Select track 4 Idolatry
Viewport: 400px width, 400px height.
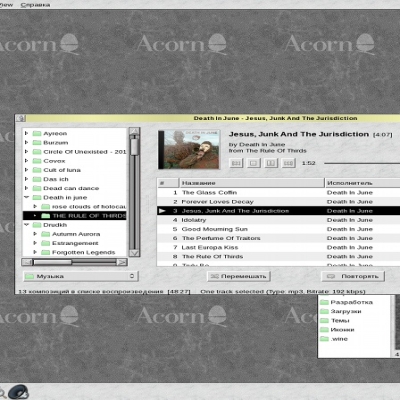(278, 220)
